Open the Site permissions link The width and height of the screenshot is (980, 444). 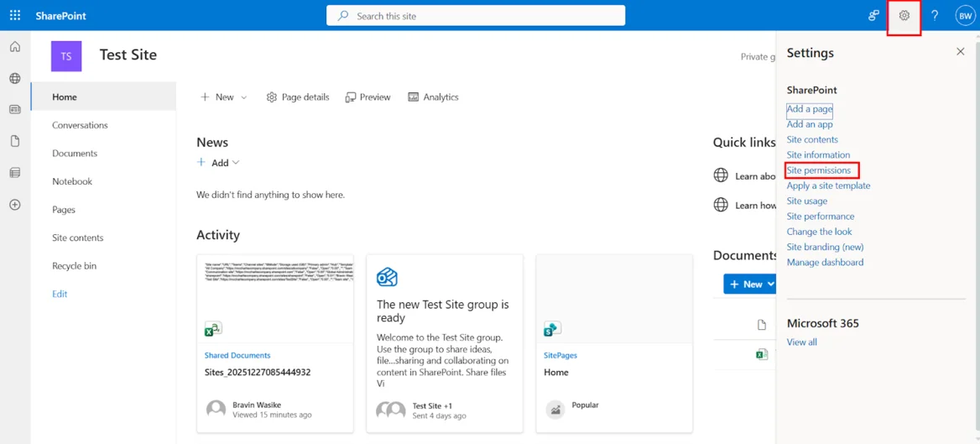(x=819, y=170)
